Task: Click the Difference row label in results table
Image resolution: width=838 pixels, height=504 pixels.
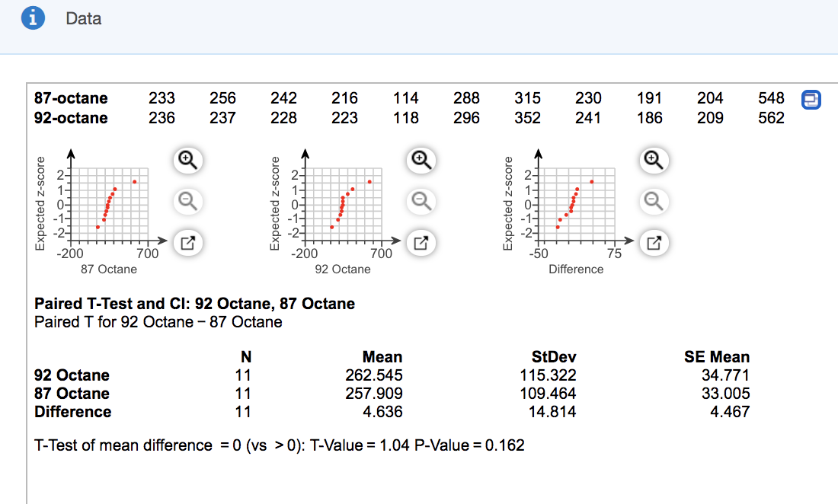Action: click(73, 412)
